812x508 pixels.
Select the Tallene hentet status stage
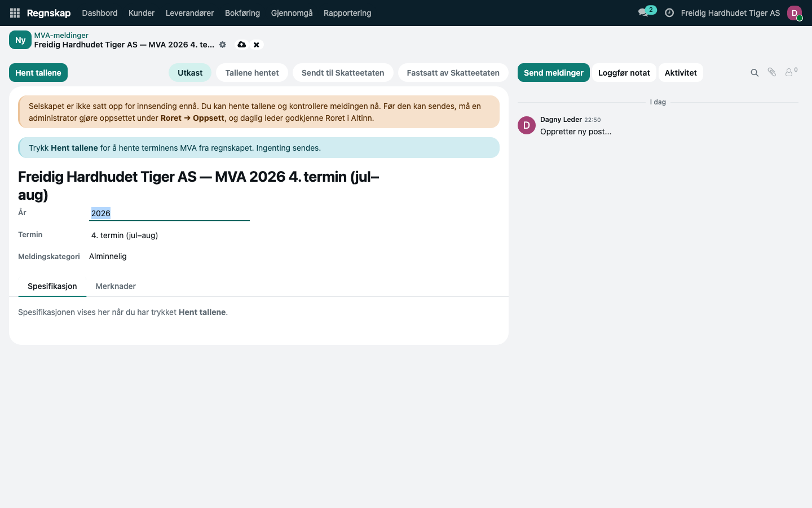click(x=252, y=73)
